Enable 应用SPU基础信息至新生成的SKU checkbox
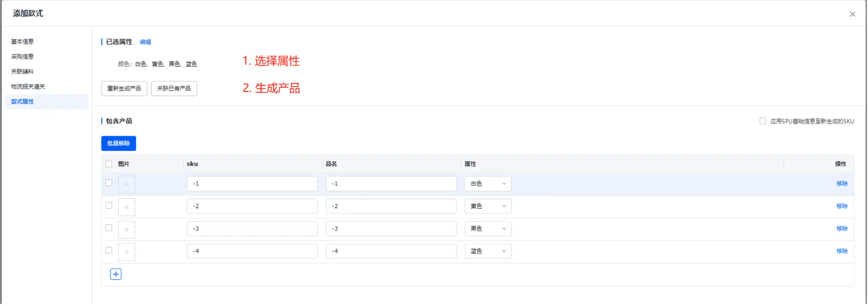 pyautogui.click(x=763, y=121)
